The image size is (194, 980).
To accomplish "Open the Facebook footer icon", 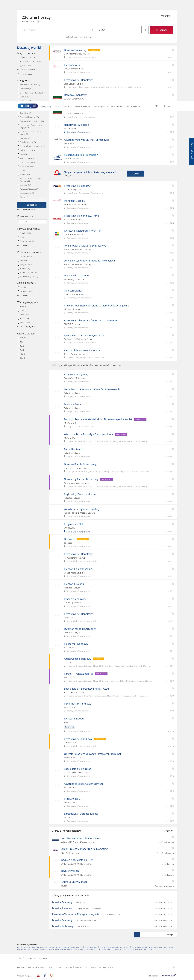I will point(45,975).
